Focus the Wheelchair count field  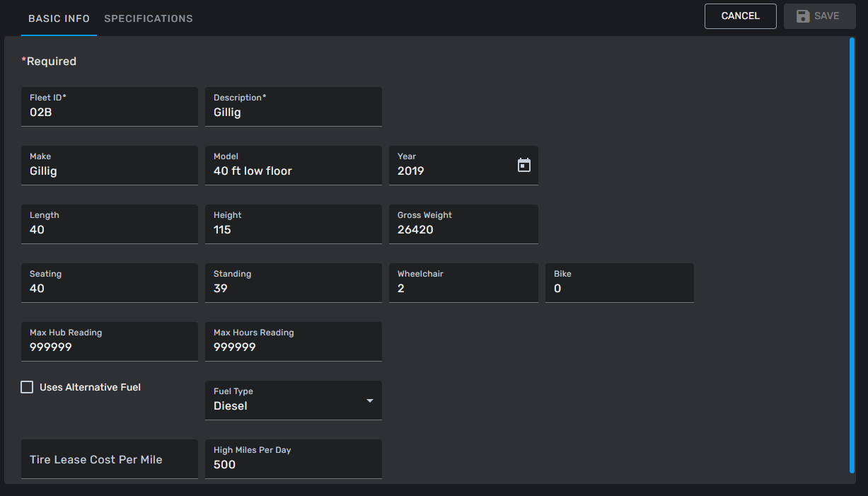(463, 288)
